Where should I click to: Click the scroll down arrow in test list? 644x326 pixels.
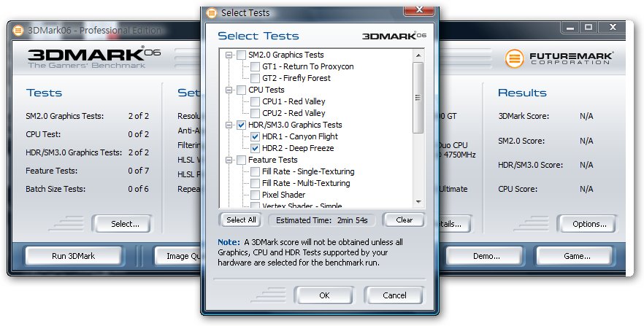(418, 202)
